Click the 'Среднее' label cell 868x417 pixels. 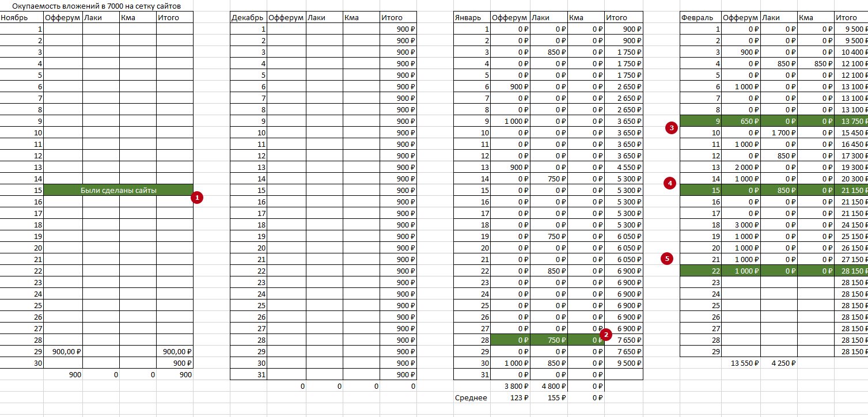tap(472, 397)
